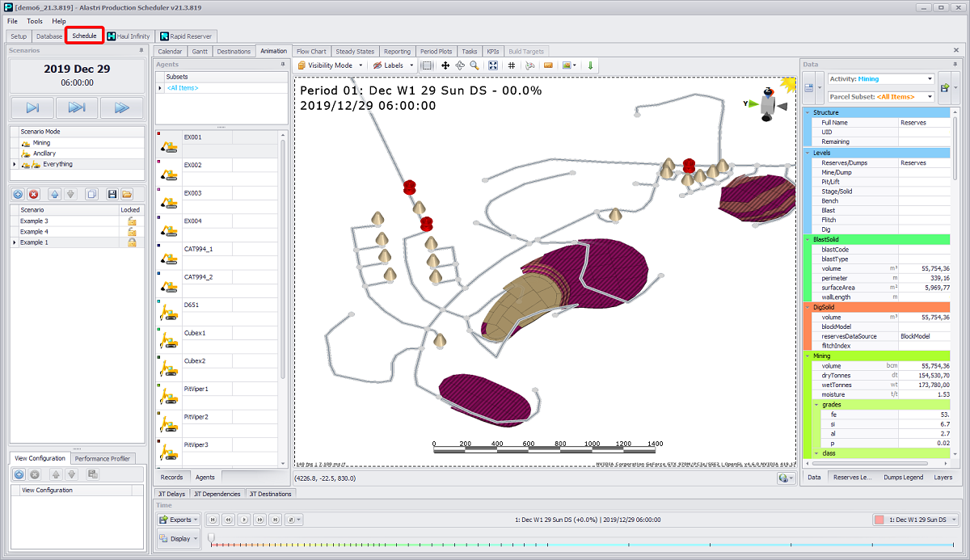
Task: Click the Exports button
Action: point(179,520)
